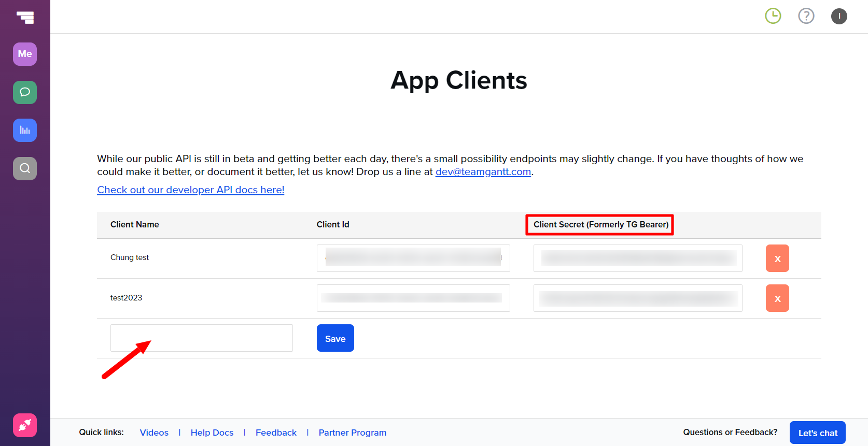868x446 pixels.
Task: Open the Feedback quick link
Action: (276, 433)
